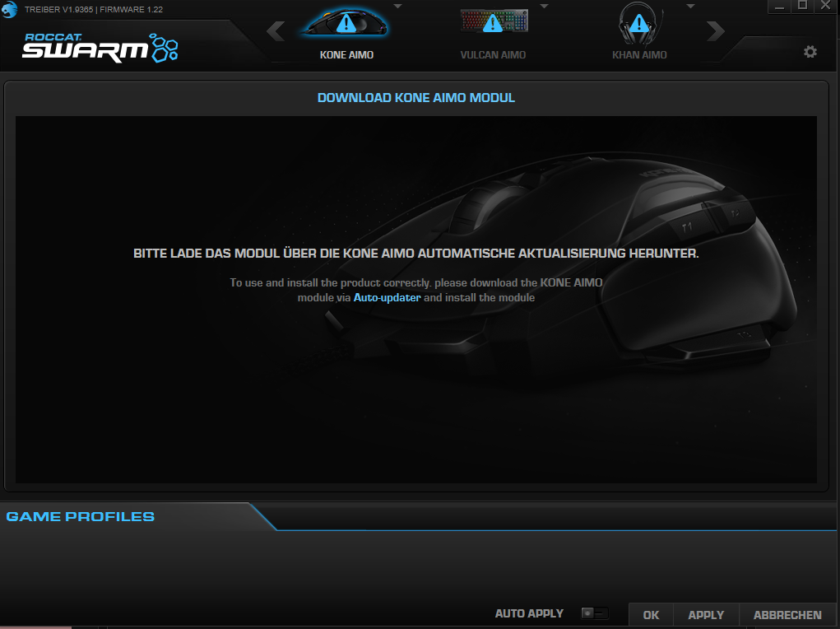Screen dimensions: 840x629
Task: Select the Khan Aimo headset device icon
Action: click(x=639, y=24)
